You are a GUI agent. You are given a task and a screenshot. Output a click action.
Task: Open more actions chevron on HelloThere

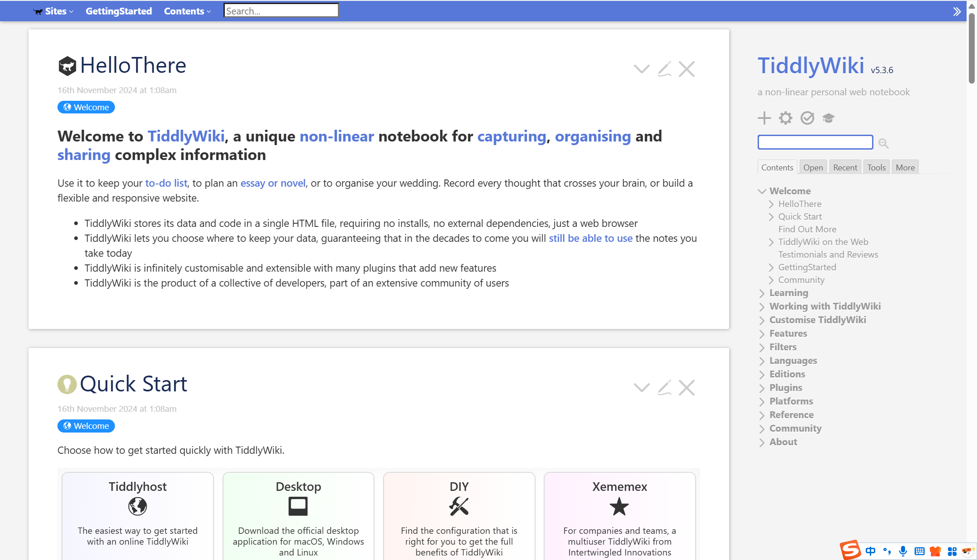tap(641, 69)
